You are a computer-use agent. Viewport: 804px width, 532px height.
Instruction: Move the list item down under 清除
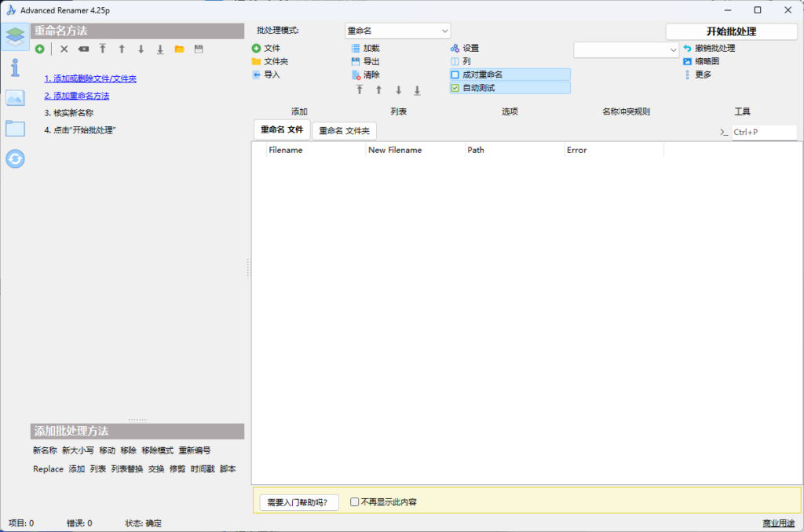[398, 90]
